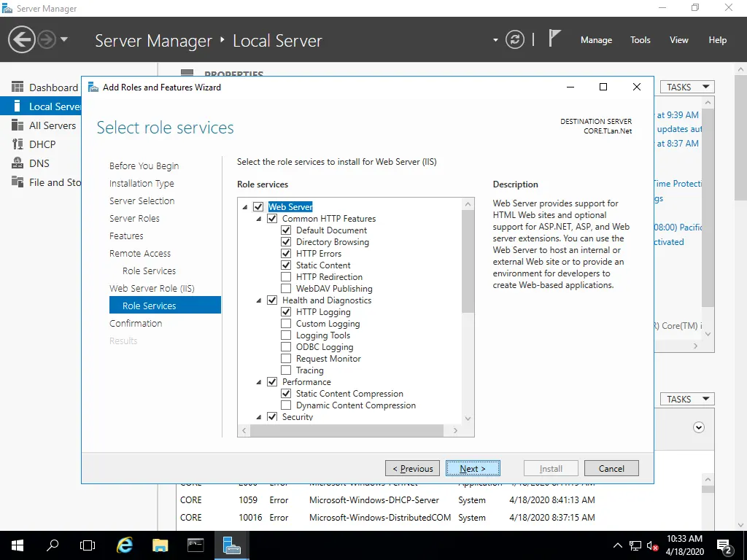Image resolution: width=747 pixels, height=560 pixels.
Task: Click the Local Server sidebar icon
Action: 18,106
